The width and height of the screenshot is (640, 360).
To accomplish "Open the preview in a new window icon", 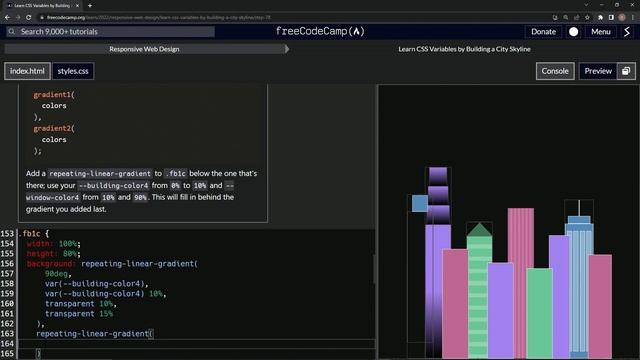I will 626,71.
